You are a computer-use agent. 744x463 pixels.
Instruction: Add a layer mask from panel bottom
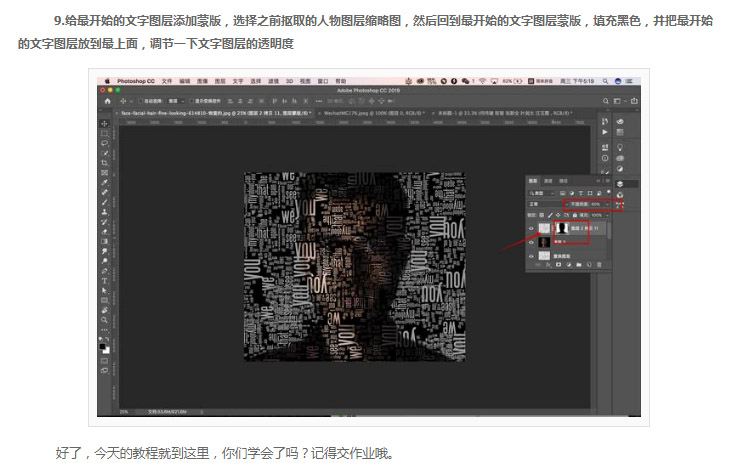point(558,264)
